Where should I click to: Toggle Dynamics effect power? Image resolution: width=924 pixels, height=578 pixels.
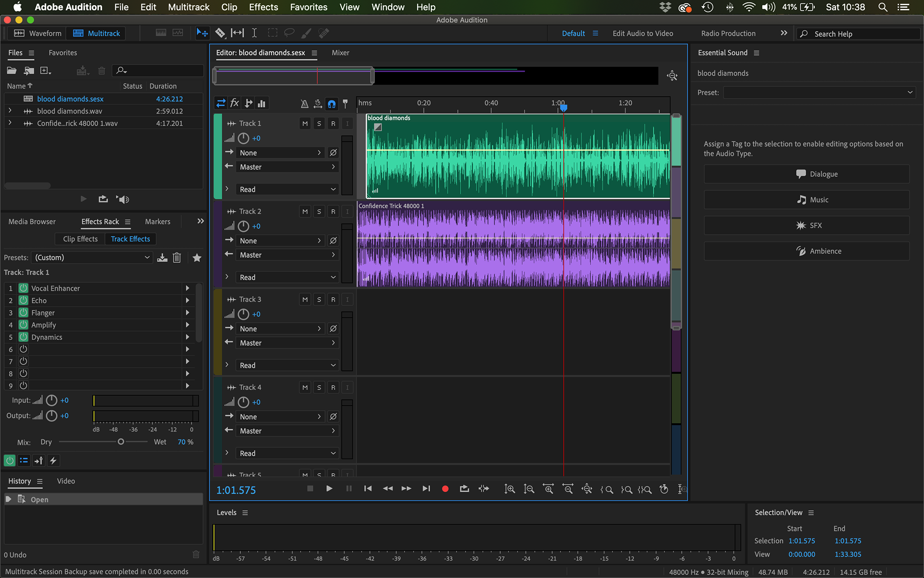(23, 337)
